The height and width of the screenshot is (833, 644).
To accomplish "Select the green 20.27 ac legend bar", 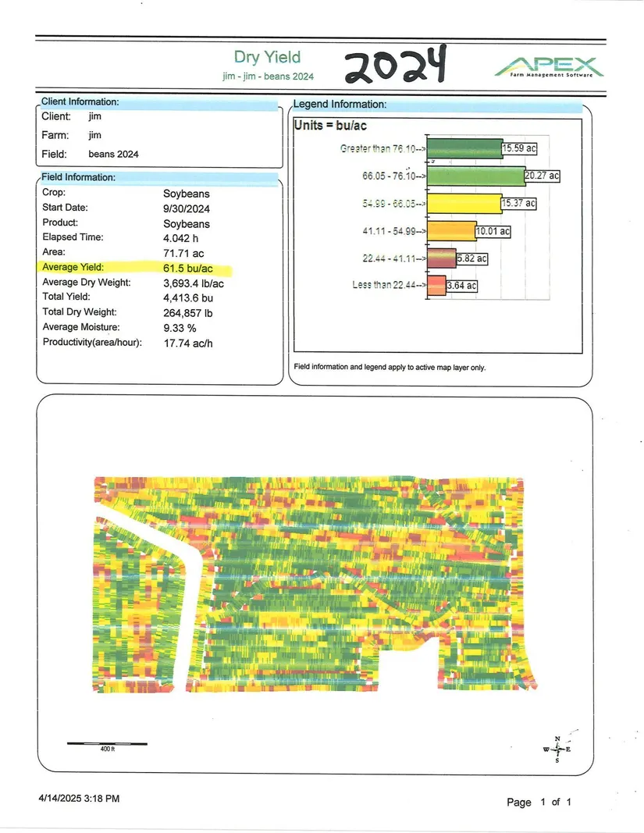I will pos(476,176).
